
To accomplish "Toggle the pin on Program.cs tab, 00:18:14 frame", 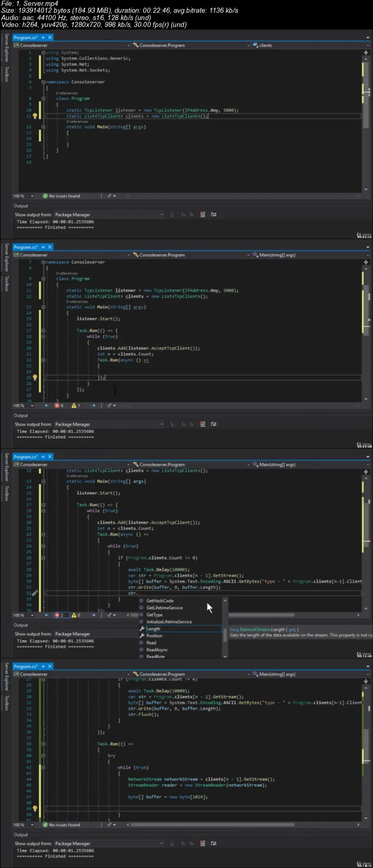I will 43,666.
